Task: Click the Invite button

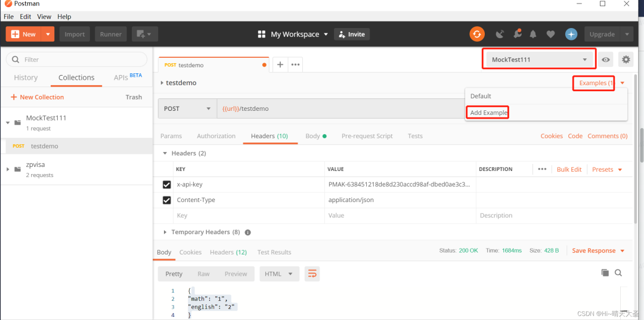Action: click(x=352, y=34)
